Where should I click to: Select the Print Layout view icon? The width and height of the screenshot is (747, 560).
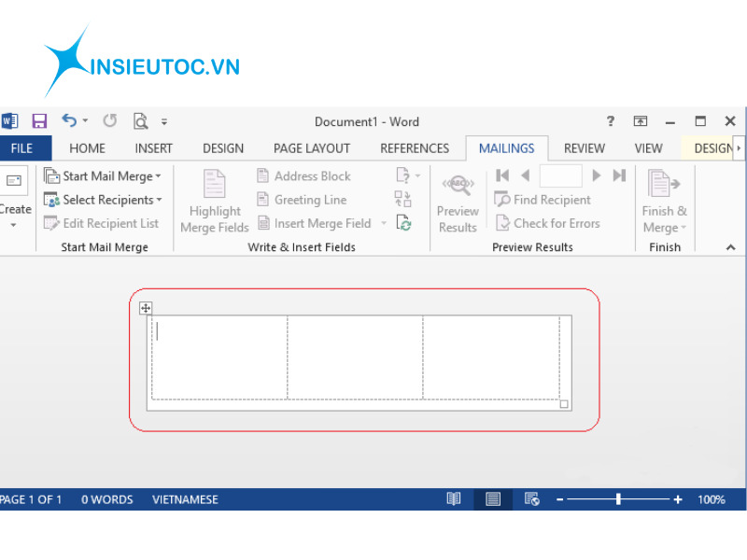pos(492,499)
